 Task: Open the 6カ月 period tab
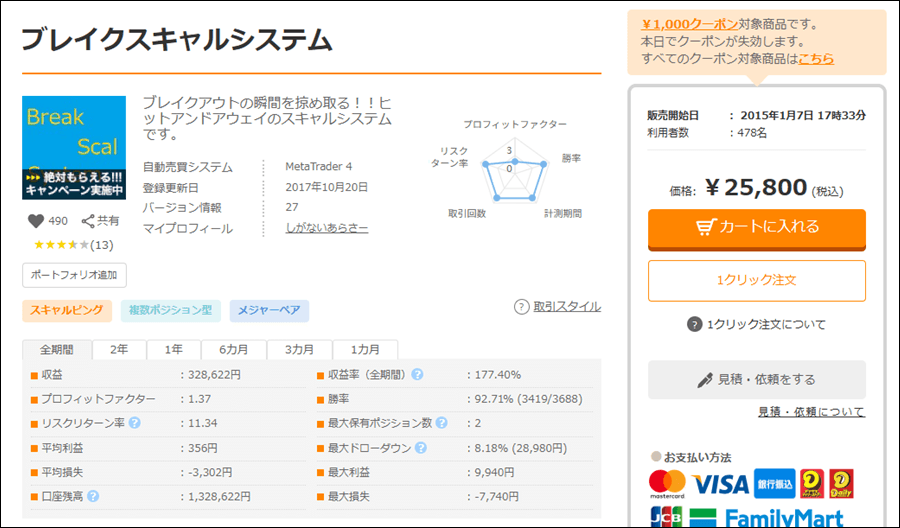(232, 350)
